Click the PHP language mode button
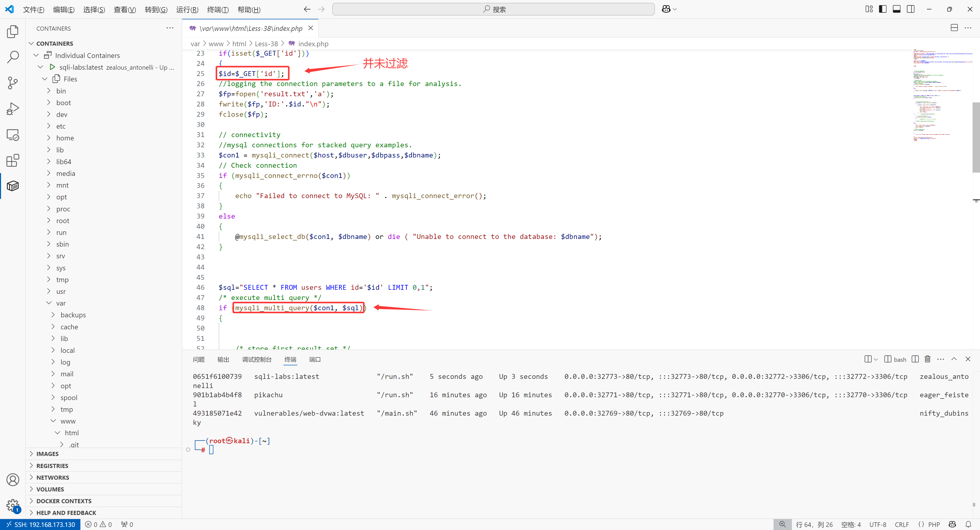The image size is (980, 530). [934, 524]
